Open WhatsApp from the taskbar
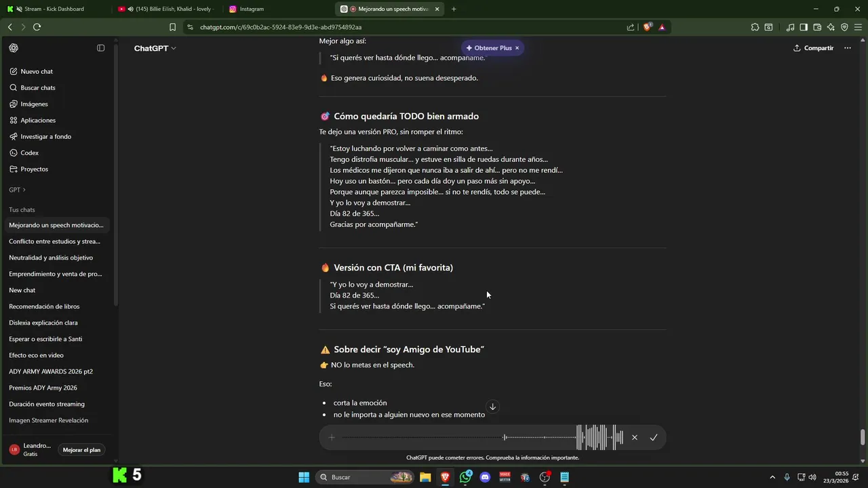 (465, 477)
